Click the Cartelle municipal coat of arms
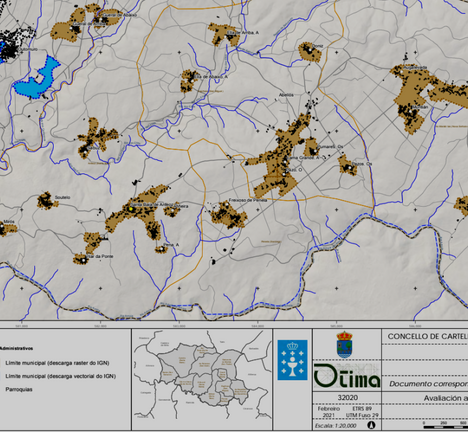The width and height of the screenshot is (468, 432). [344, 345]
